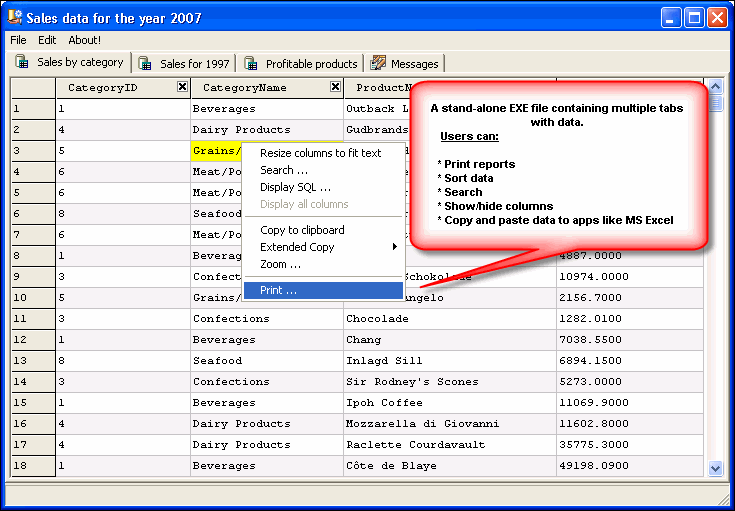Choose Print ... from the context menu
The width and height of the screenshot is (735, 511).
323,290
